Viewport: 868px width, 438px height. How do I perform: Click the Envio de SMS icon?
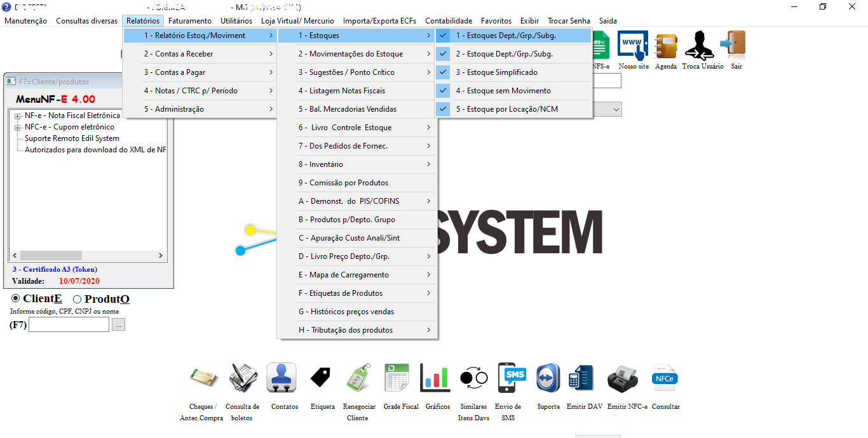512,379
